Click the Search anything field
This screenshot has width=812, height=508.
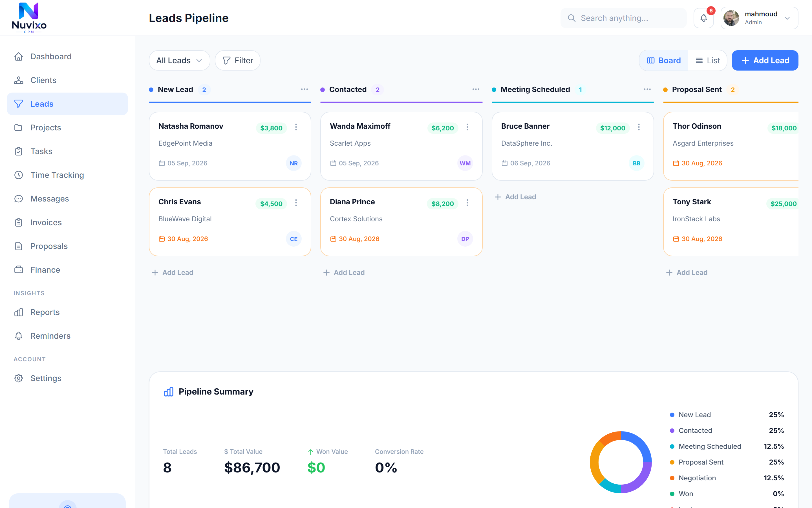click(x=623, y=18)
